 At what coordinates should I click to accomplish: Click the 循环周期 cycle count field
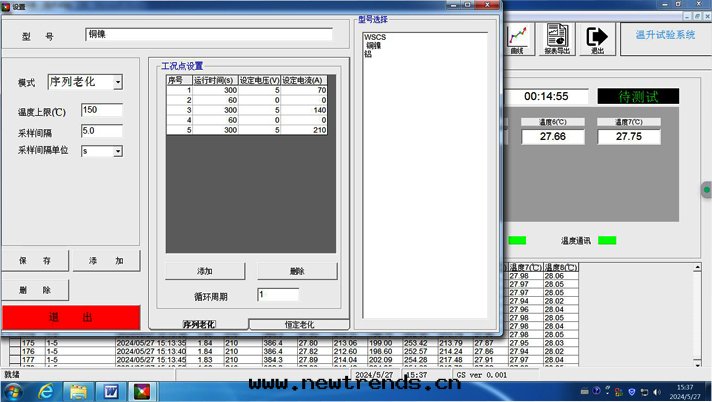click(x=277, y=295)
